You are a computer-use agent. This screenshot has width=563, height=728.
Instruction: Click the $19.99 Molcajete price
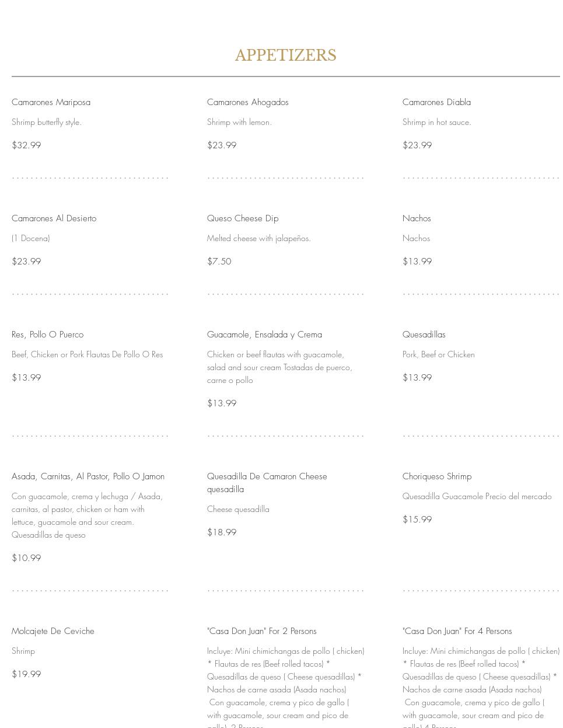tap(26, 674)
